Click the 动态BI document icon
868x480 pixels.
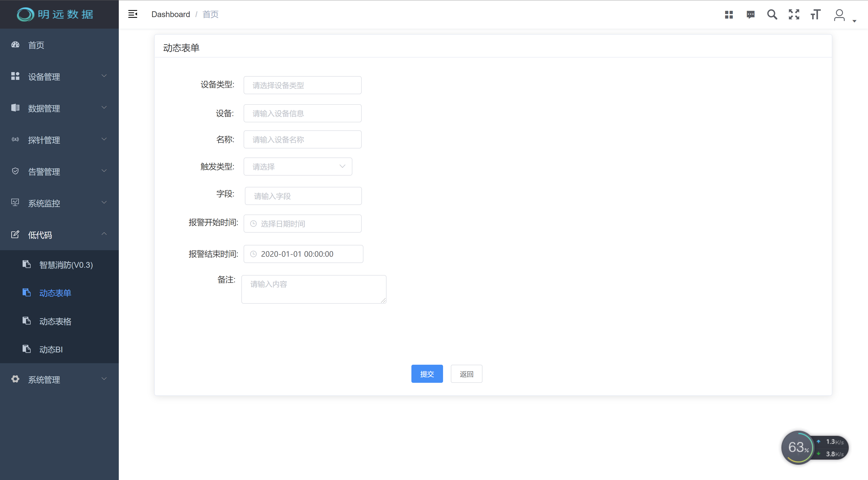point(27,349)
